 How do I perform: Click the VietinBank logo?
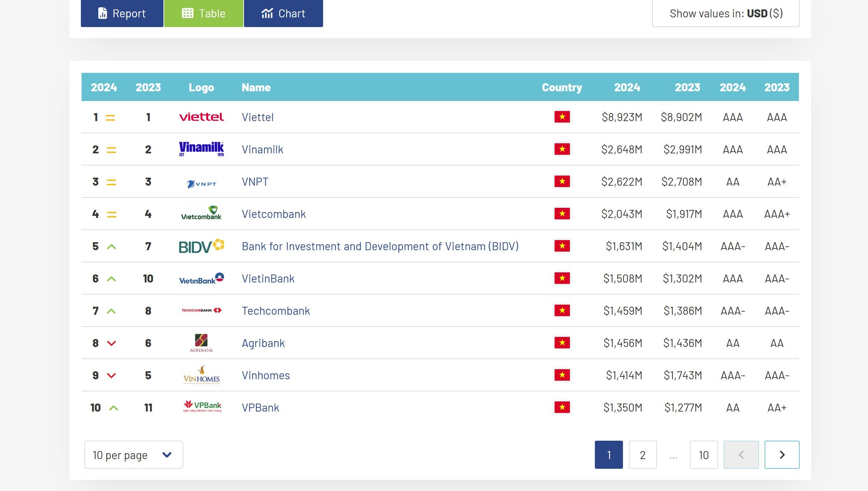[x=201, y=279]
